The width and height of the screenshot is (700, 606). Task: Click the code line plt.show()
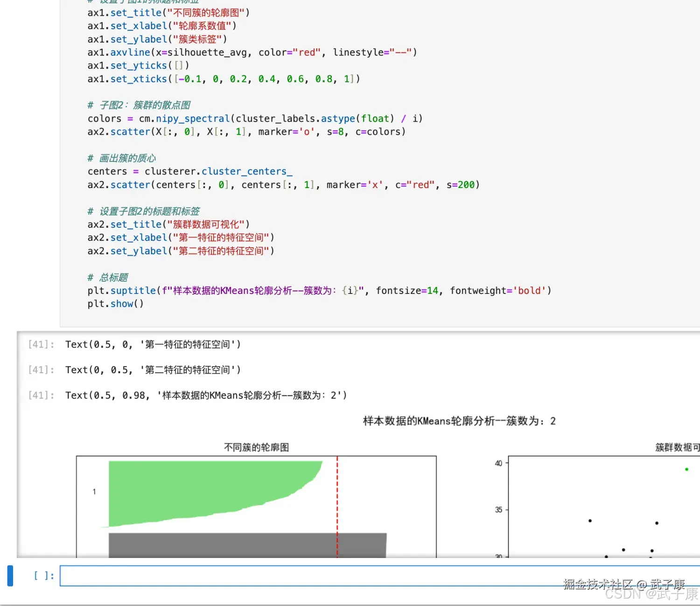pos(116,304)
